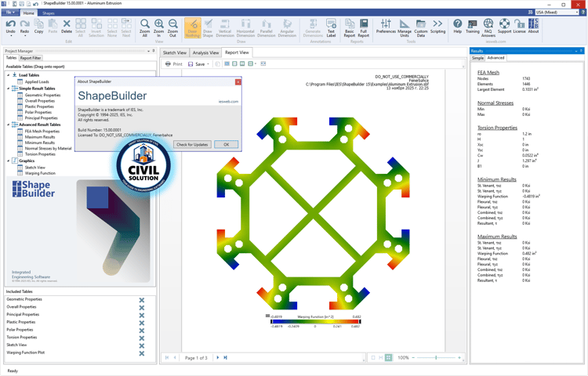Screen dimensions: 588x376
Task: Open the Help icon in ribbon
Action: pyautogui.click(x=458, y=24)
